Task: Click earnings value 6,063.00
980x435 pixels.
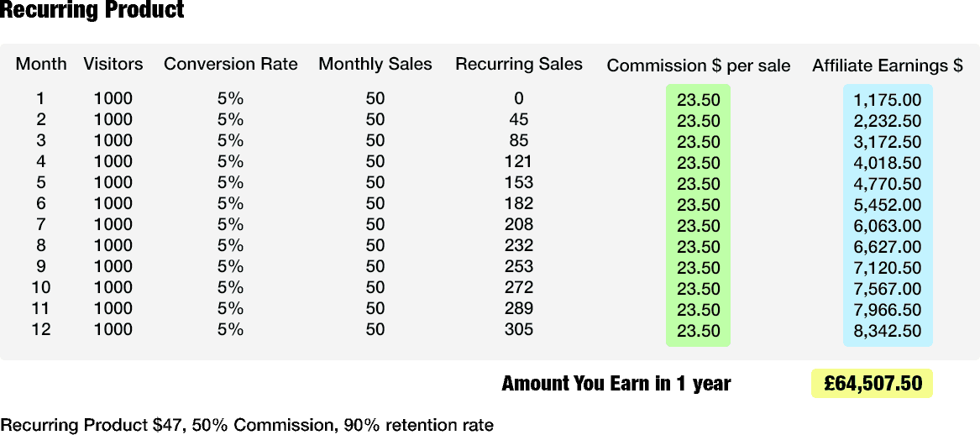Action: click(x=888, y=226)
